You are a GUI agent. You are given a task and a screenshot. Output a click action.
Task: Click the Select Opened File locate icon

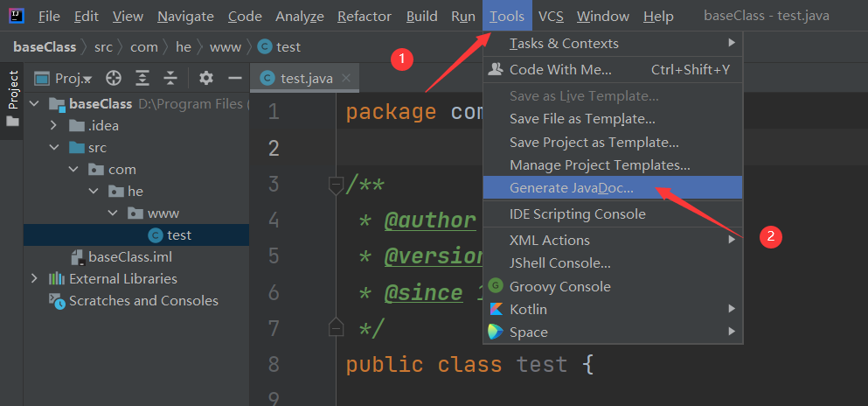114,79
